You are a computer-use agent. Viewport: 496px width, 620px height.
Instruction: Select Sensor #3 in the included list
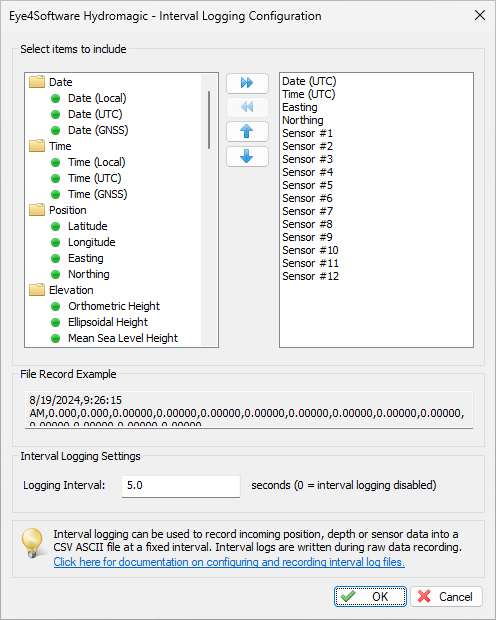pyautogui.click(x=308, y=159)
